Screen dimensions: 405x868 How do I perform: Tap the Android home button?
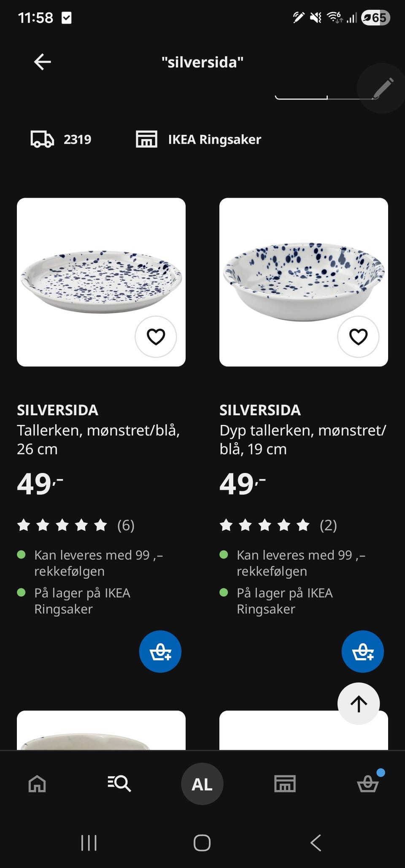(x=202, y=843)
